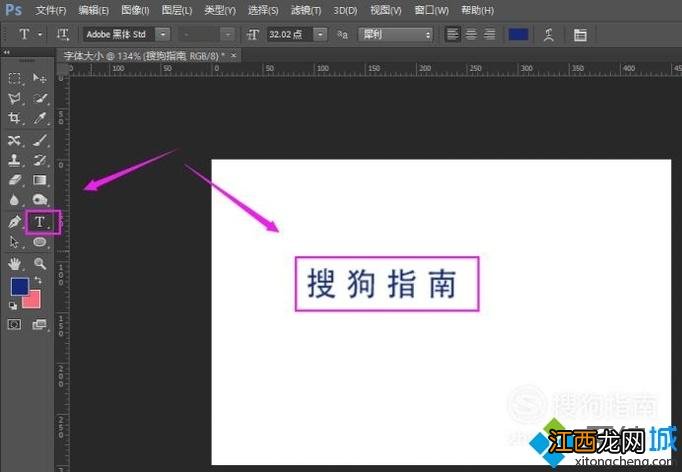Screen dimensions: 682x472
Task: Select the Pen tool
Action: point(14,222)
